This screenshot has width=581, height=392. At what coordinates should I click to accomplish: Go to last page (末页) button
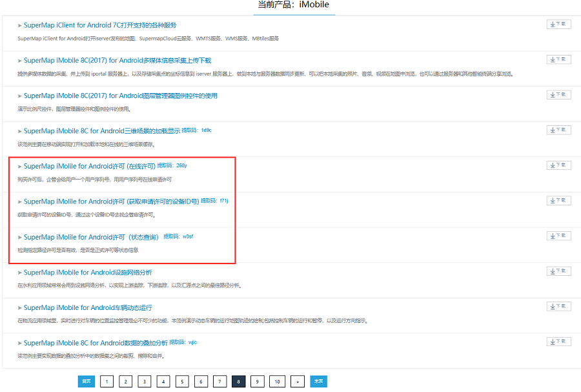[x=319, y=381]
